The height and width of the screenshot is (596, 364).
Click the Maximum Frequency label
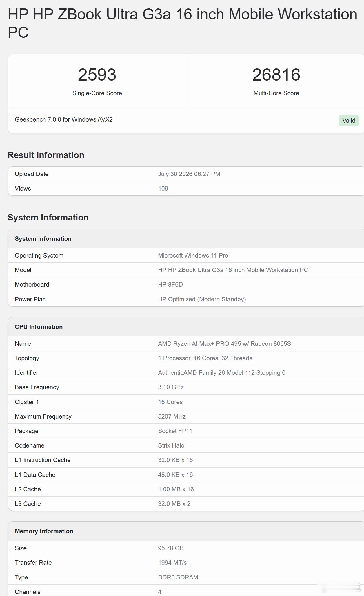pyautogui.click(x=43, y=416)
